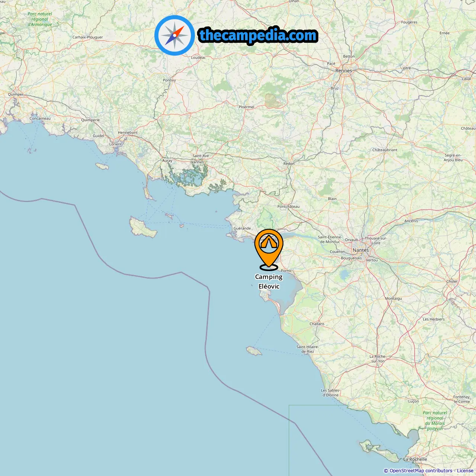Click the Parc naturel régional d'Armorique label
The height and width of the screenshot is (476, 476).
[x=40, y=19]
